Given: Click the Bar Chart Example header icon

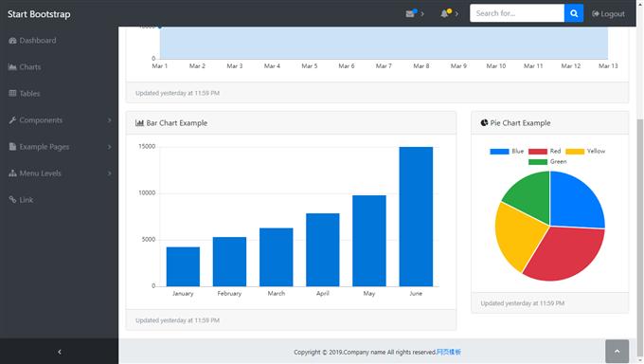Looking at the screenshot, I should pos(139,123).
